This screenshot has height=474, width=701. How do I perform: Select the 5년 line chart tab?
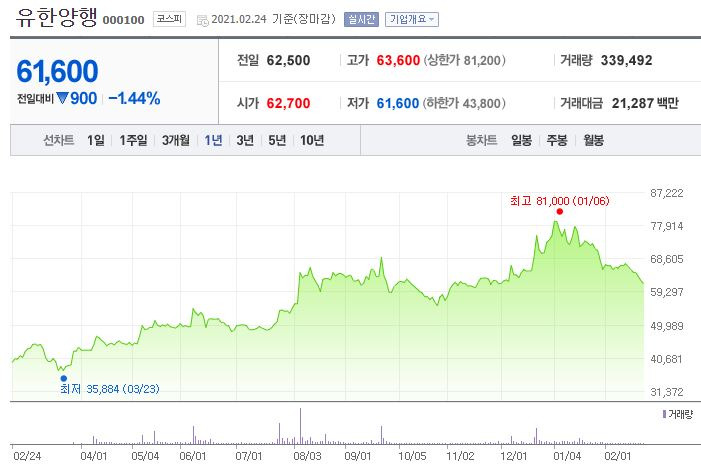(277, 140)
